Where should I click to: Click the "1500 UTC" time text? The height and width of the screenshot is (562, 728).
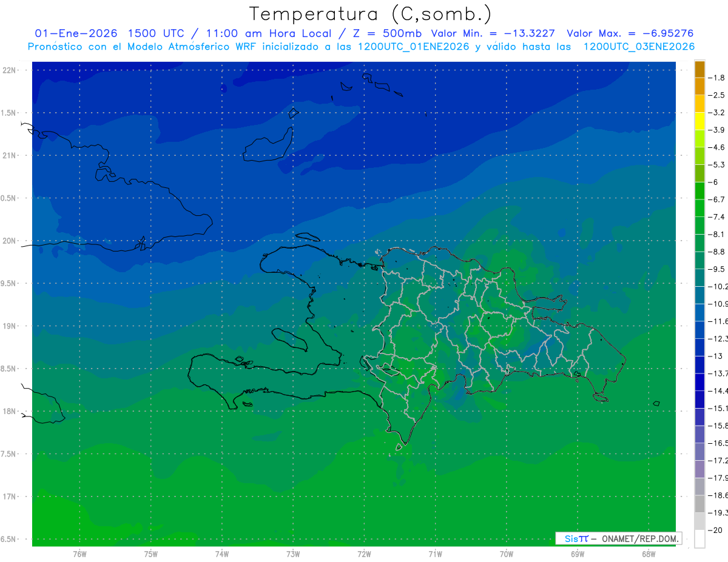point(155,33)
